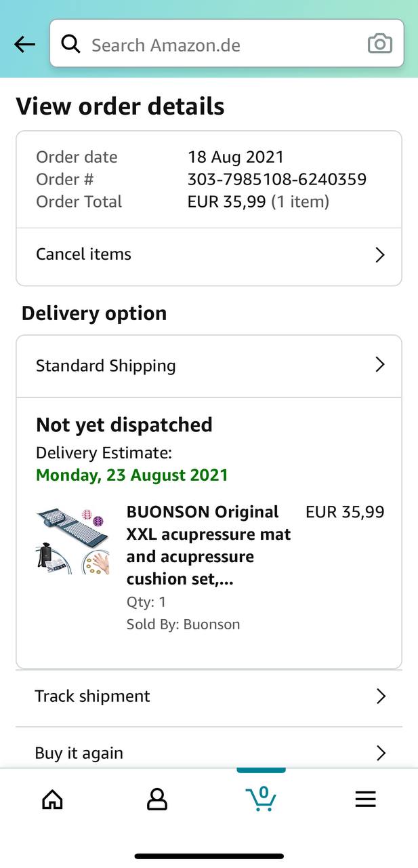Select Cancel items option
This screenshot has height=868, width=418.
tap(209, 254)
